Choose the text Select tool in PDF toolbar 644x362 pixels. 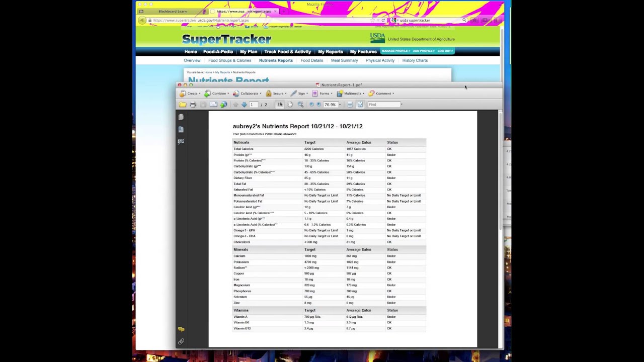(x=280, y=105)
